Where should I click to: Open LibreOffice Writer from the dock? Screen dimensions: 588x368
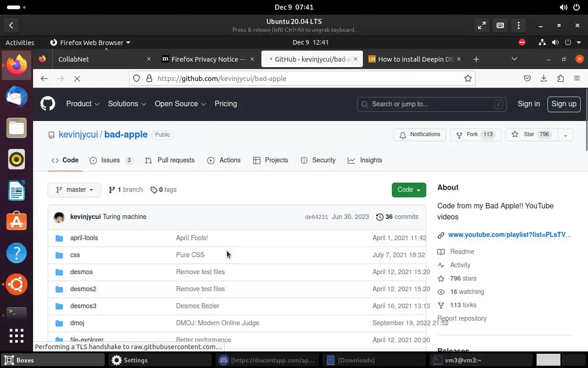pyautogui.click(x=17, y=190)
